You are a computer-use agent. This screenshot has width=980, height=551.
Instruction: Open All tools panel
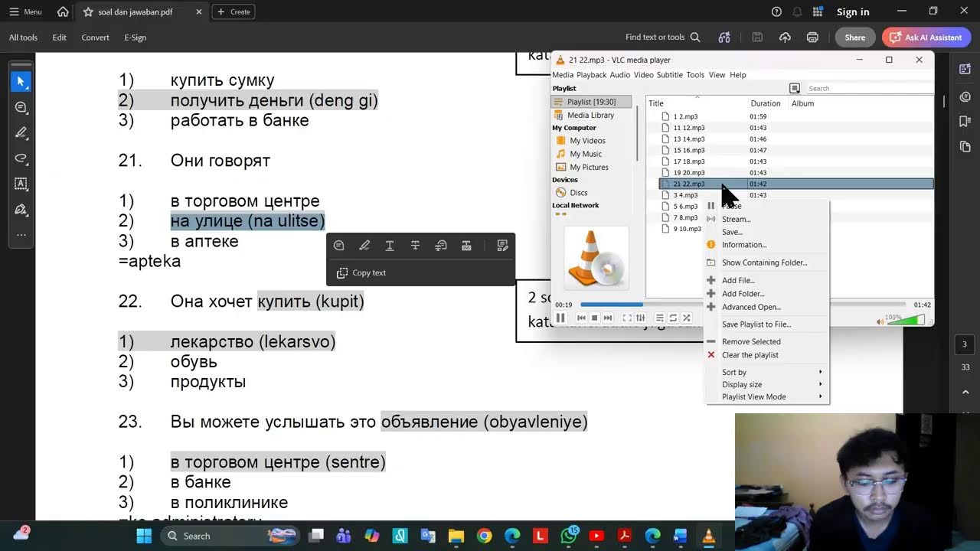point(23,37)
